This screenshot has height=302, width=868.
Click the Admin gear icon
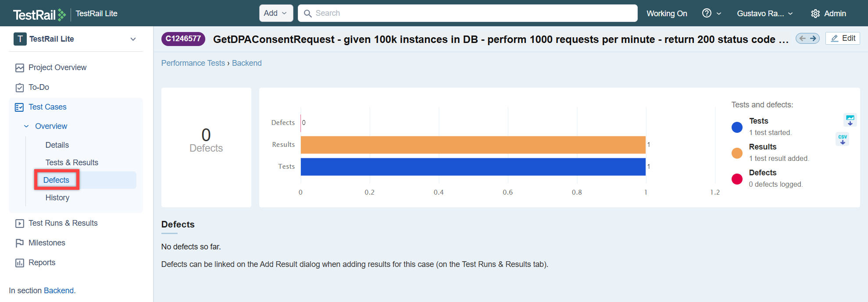[815, 14]
